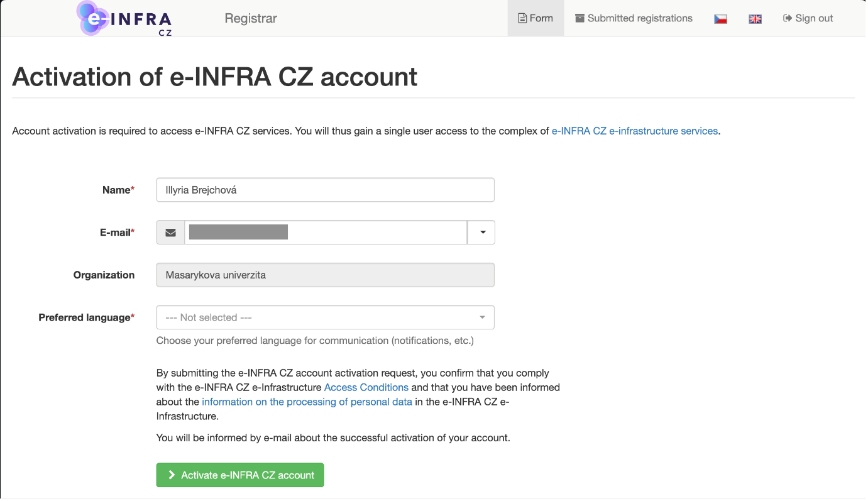Open the e-INFRA CZ e-infrastructure services link

coord(634,131)
